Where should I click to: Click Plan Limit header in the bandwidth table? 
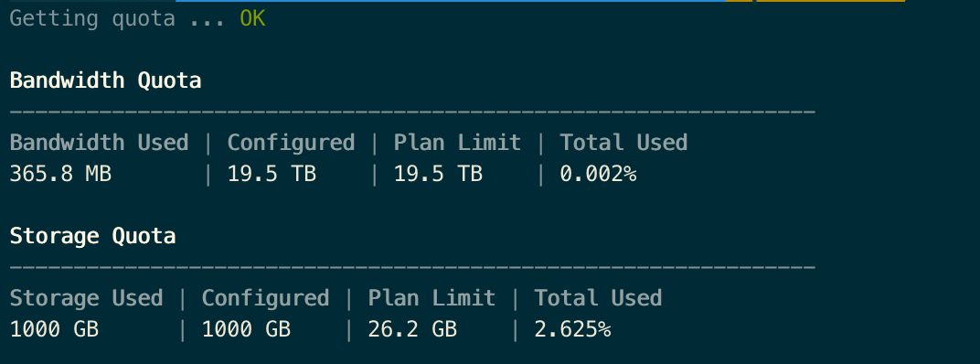tap(457, 143)
